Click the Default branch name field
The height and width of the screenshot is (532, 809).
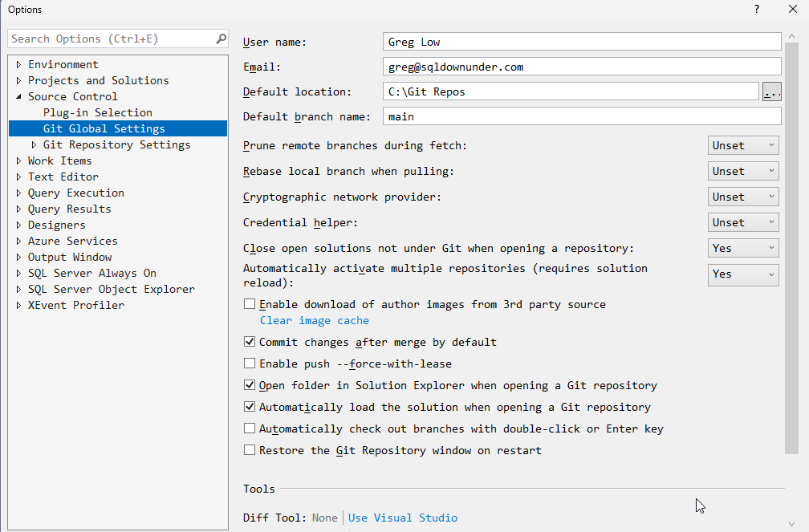pyautogui.click(x=582, y=116)
